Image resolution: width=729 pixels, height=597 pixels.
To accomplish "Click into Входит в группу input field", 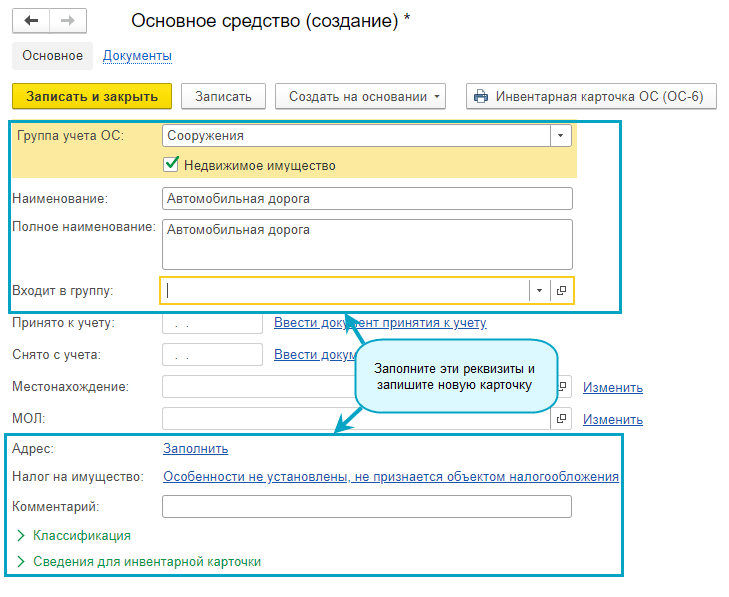I will [x=345, y=291].
